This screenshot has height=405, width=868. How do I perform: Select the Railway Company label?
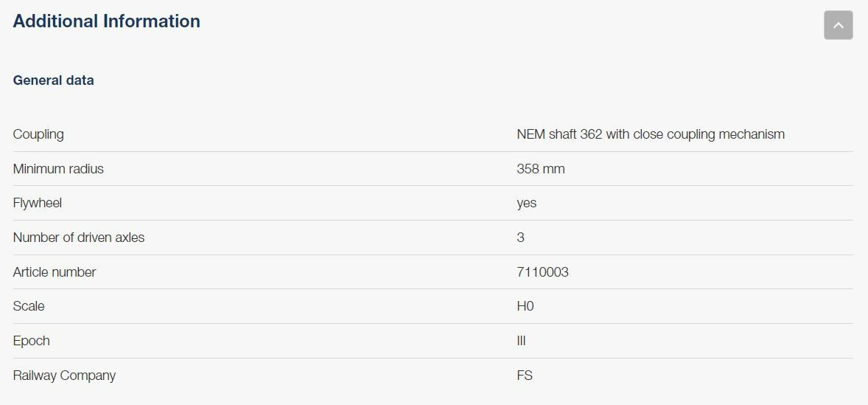point(64,375)
